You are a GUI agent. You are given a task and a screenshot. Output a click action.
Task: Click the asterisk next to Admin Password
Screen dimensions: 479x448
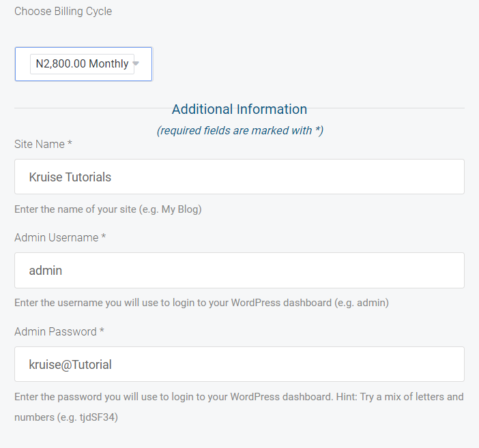point(102,331)
